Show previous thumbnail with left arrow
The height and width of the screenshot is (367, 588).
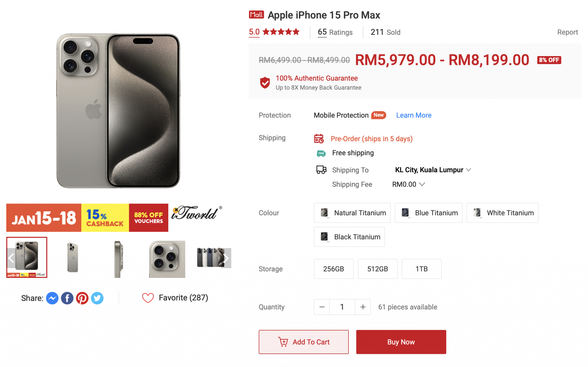click(x=11, y=258)
